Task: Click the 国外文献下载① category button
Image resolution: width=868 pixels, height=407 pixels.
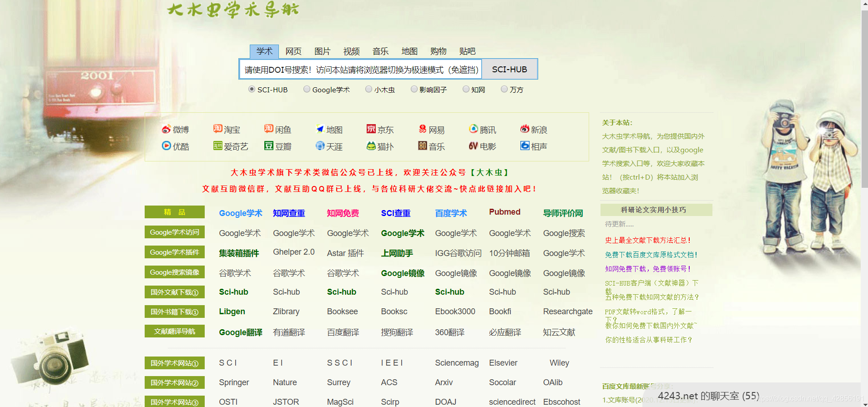Action: [175, 292]
